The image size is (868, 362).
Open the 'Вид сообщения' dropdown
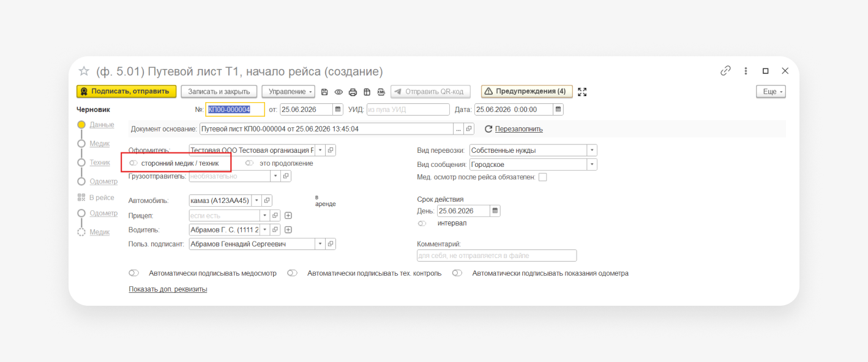coord(592,164)
